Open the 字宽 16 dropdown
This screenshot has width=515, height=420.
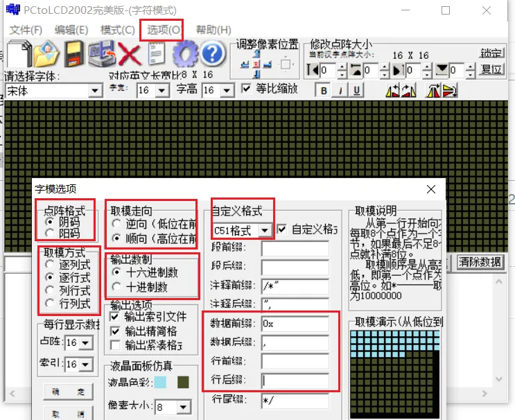coord(162,90)
